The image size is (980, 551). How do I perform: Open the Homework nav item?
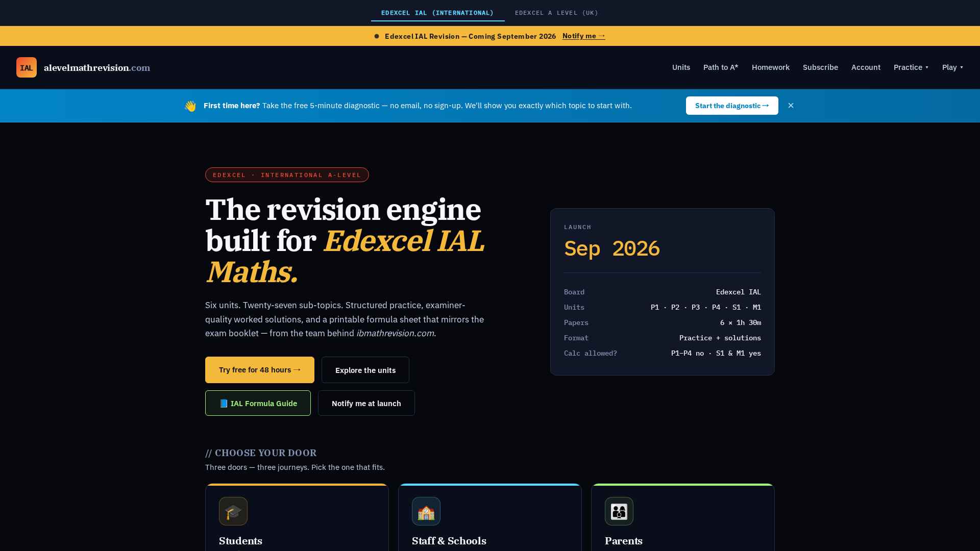pyautogui.click(x=770, y=67)
